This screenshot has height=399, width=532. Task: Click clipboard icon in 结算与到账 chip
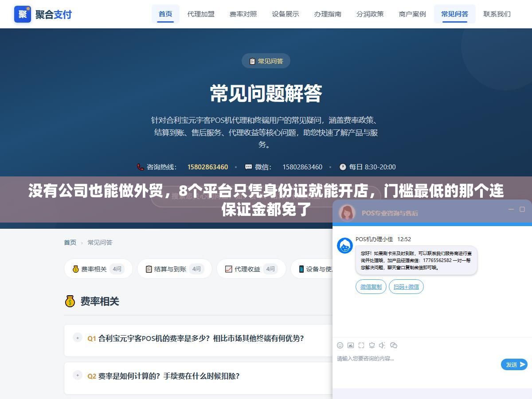tap(149, 269)
